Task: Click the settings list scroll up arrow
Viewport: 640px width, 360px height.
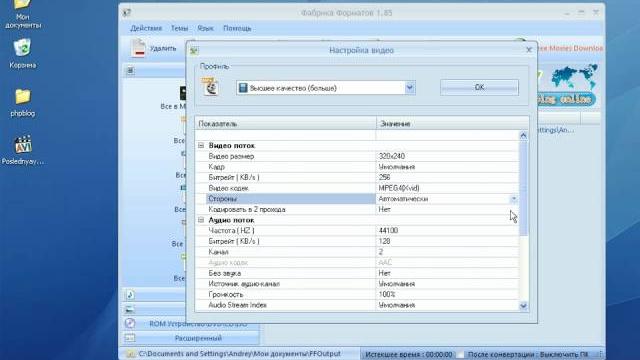Action: coord(523,136)
